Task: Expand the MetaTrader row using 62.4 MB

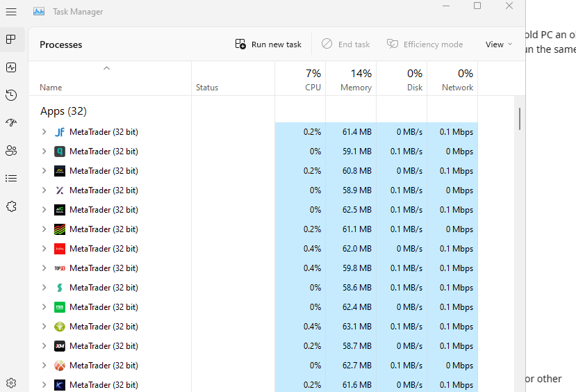Action: pos(44,307)
